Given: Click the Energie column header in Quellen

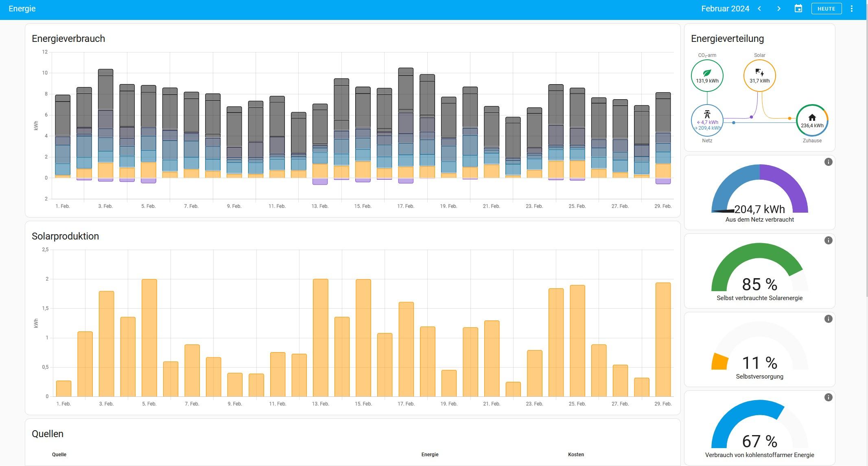Looking at the screenshot, I should [x=430, y=455].
